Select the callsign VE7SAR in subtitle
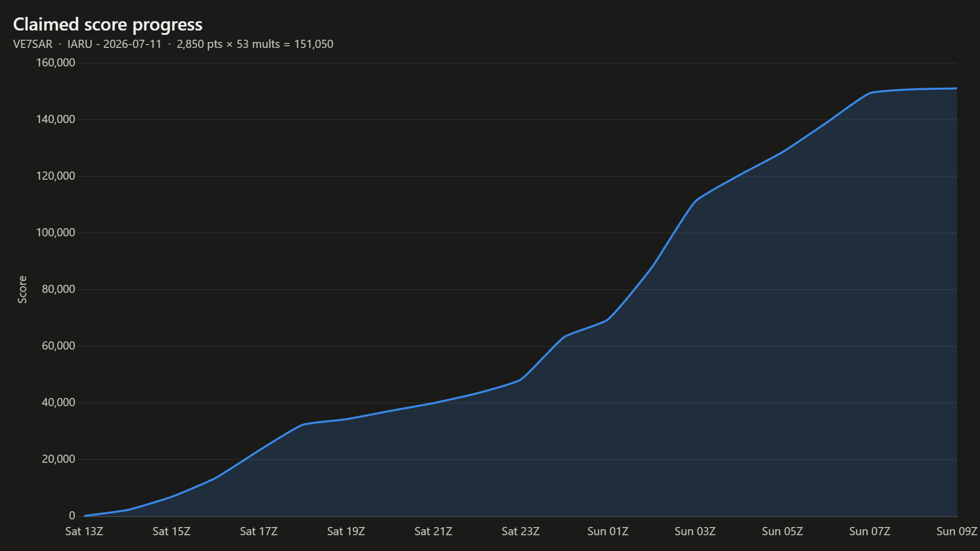The width and height of the screenshot is (980, 551). tap(33, 44)
